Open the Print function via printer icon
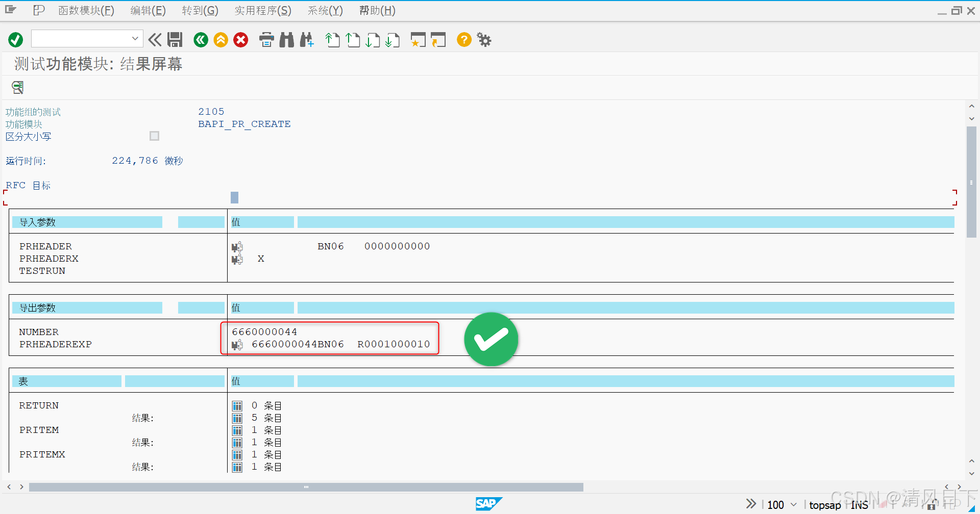 266,40
